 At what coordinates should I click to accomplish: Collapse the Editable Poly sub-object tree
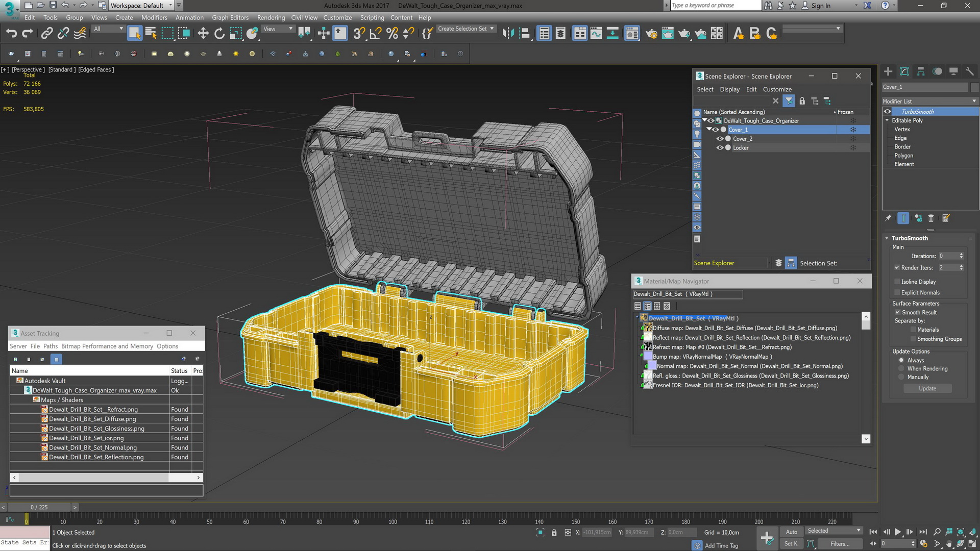tap(887, 120)
